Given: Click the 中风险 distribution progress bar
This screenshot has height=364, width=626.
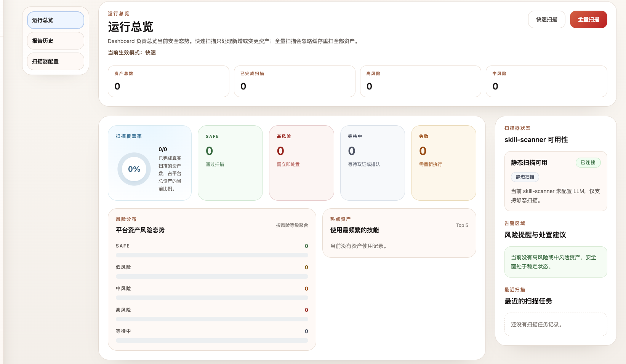Looking at the screenshot, I should tap(212, 298).
